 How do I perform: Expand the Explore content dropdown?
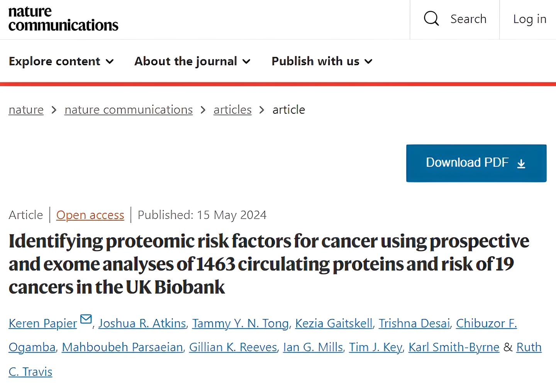click(x=61, y=61)
